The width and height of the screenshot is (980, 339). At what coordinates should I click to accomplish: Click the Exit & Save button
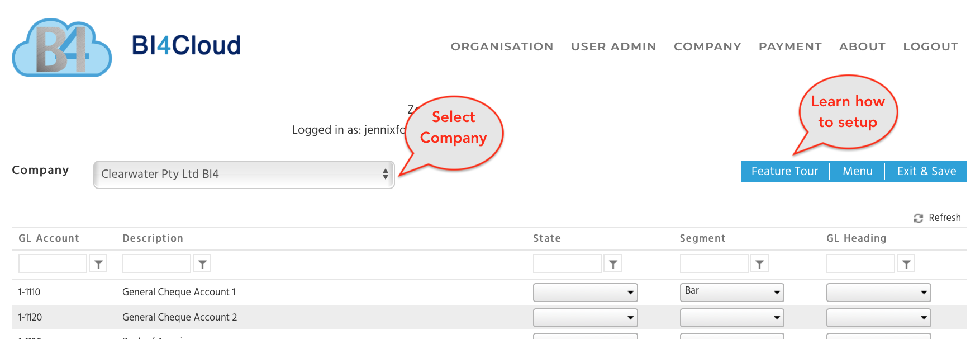(x=926, y=172)
